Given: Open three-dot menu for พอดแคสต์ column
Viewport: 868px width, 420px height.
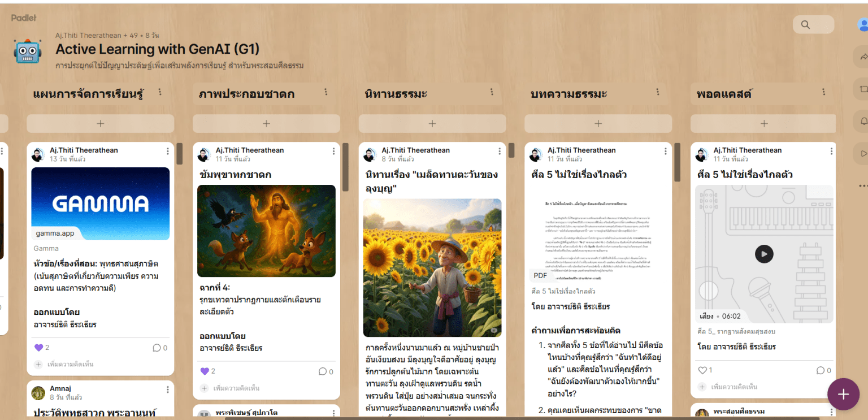Looking at the screenshot, I should 823,92.
